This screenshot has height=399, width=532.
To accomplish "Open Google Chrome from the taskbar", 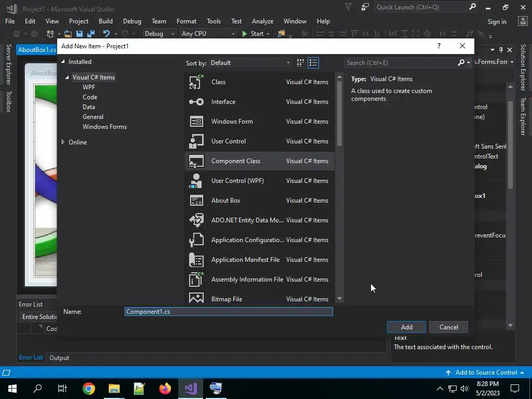I will point(88,389).
